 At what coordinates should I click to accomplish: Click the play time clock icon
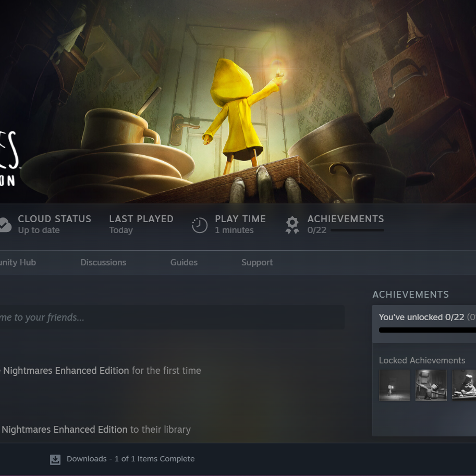coord(200,225)
